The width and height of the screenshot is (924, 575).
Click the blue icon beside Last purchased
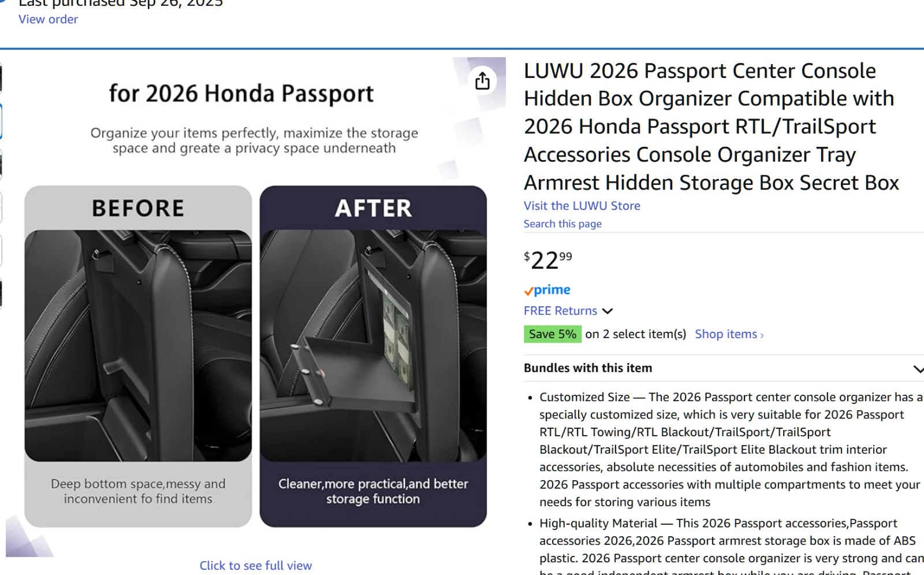click(2, 2)
